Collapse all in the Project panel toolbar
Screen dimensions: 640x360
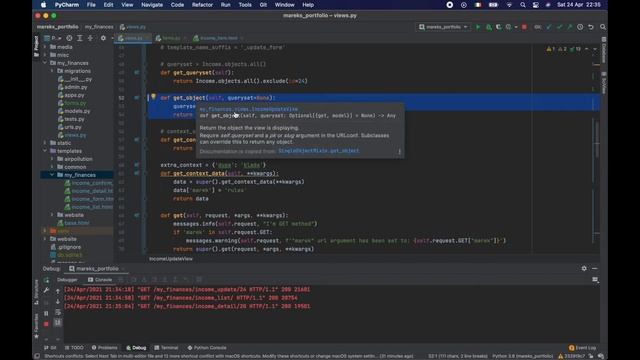click(90, 38)
